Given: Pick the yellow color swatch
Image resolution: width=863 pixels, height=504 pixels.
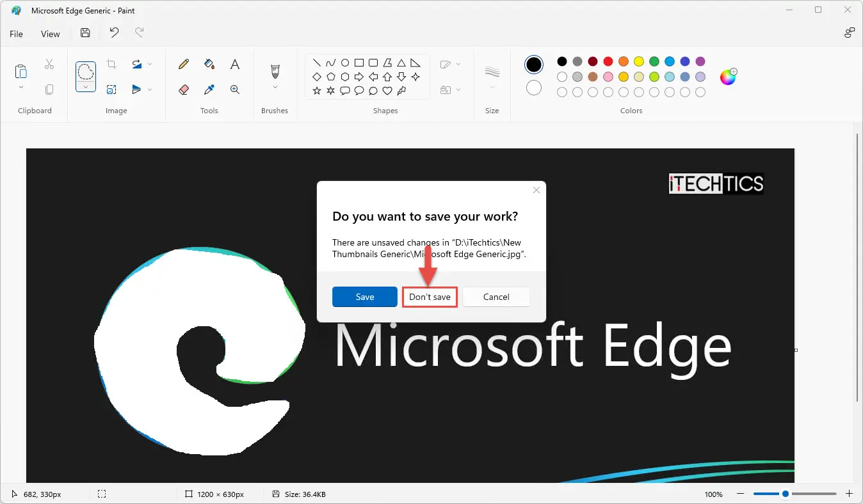Looking at the screenshot, I should (639, 61).
